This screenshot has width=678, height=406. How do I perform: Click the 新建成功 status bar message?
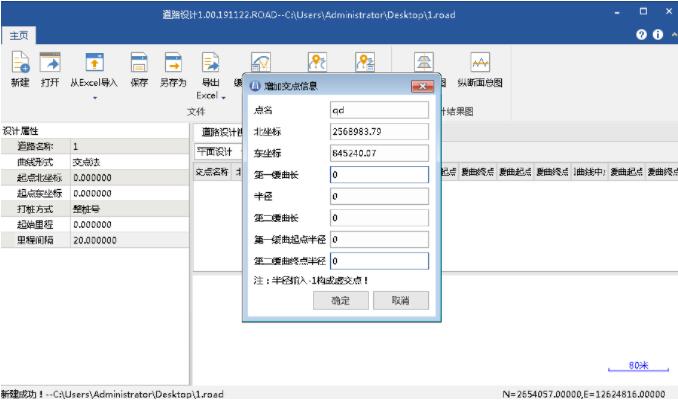pos(112,394)
